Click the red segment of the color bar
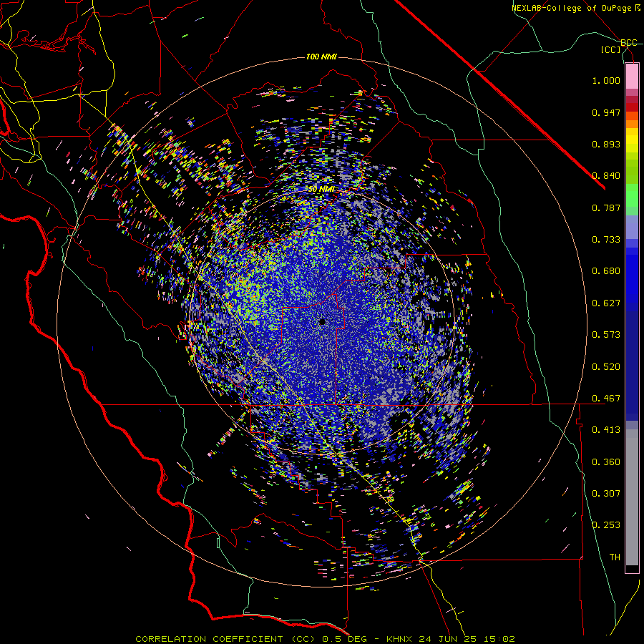644x644 pixels. 632,107
